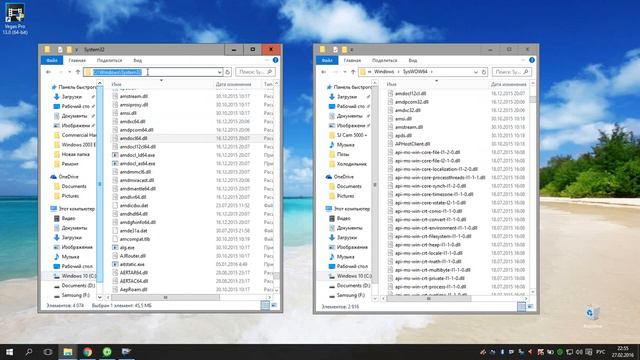The height and width of the screenshot is (360, 640).
Task: Switch to large icons view in System32 window
Action: pos(274,305)
